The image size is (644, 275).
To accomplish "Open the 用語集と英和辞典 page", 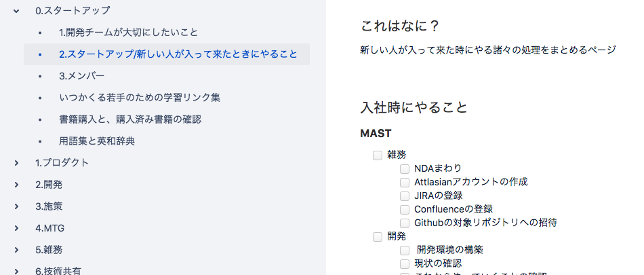I will pos(96,141).
